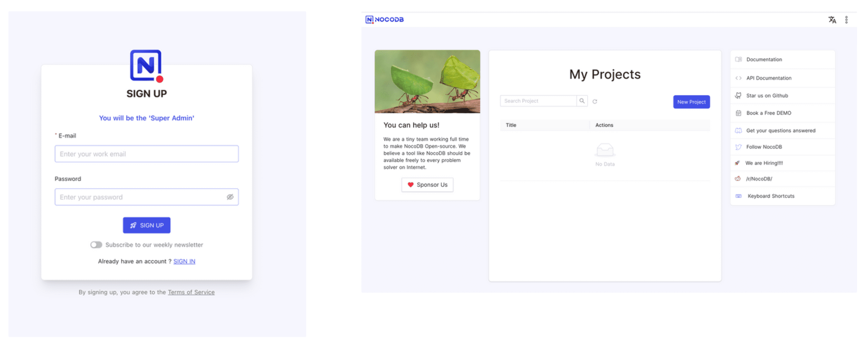Toggle password visibility eye icon
Screen dimensions: 868x348
(x=230, y=197)
